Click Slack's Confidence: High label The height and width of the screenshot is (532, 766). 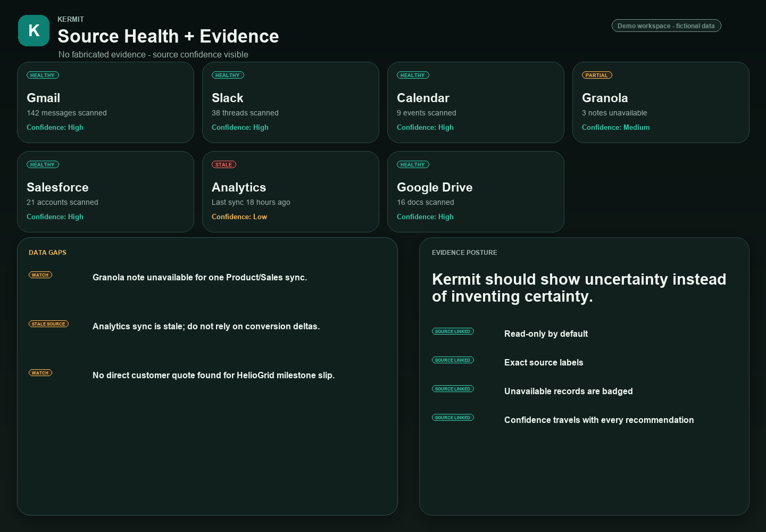(x=240, y=127)
